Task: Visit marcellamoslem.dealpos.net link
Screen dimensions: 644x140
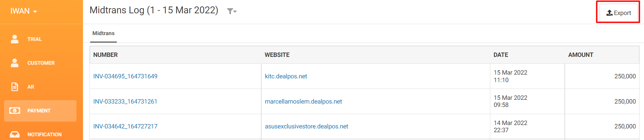Action: click(303, 102)
